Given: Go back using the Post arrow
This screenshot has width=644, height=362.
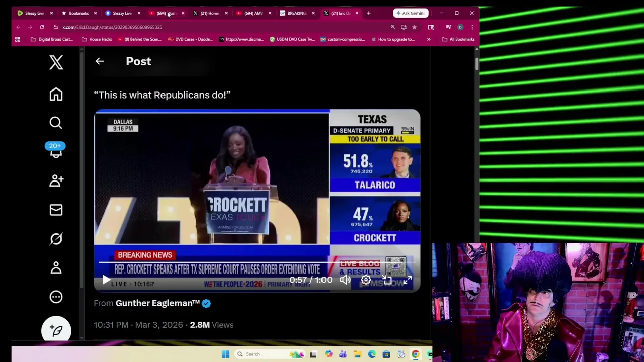Looking at the screenshot, I should point(99,61).
